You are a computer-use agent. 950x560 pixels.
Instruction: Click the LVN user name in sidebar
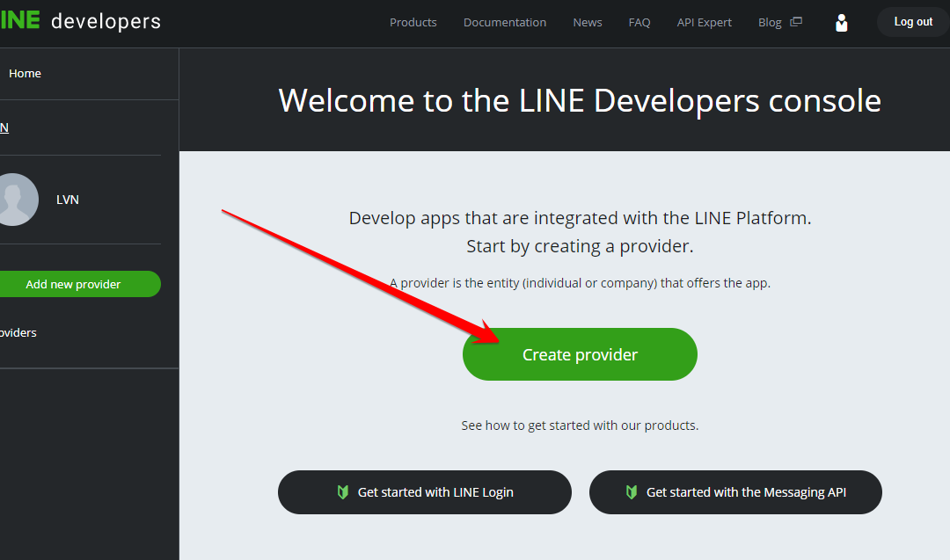tap(67, 200)
